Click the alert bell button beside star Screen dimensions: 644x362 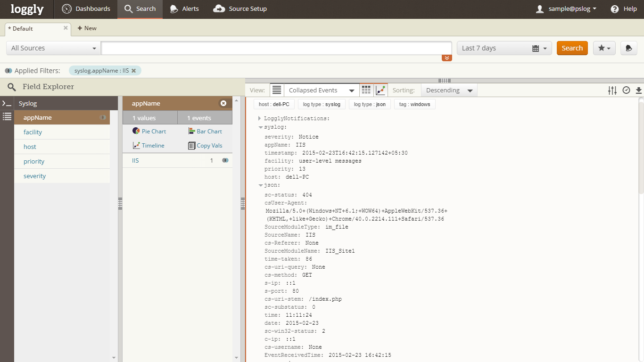pyautogui.click(x=628, y=48)
